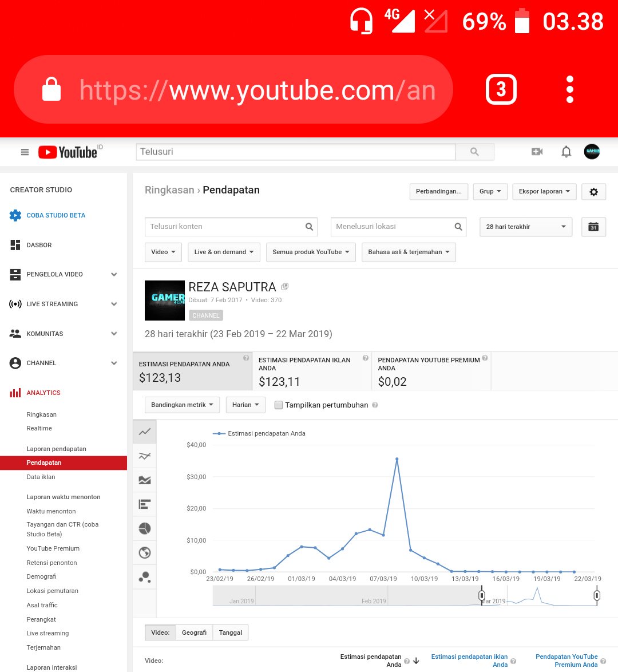Click the YouTube logo
The width and height of the screenshot is (618, 672).
pos(68,152)
